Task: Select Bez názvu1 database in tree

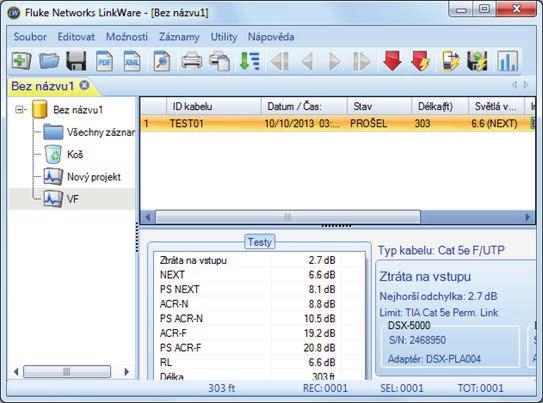Action: (x=78, y=110)
